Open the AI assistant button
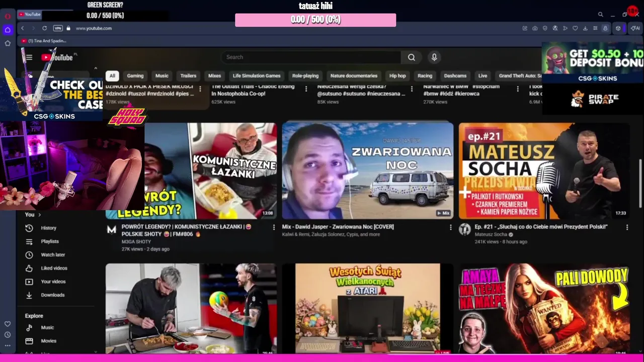 point(635,28)
